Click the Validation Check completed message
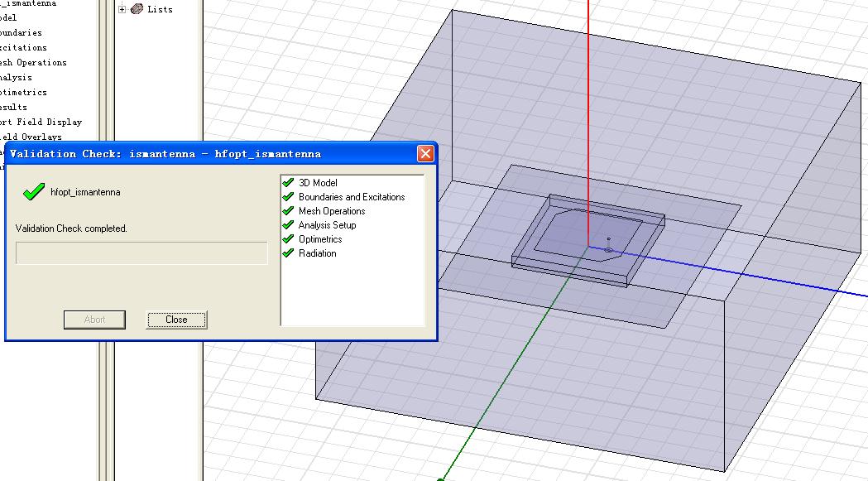Screen dimensions: 868x481 (71, 228)
